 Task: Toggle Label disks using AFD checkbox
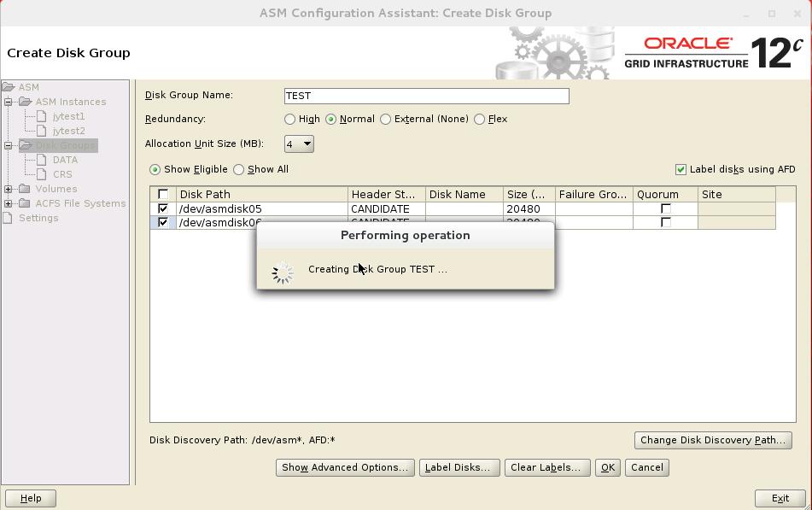coord(681,169)
